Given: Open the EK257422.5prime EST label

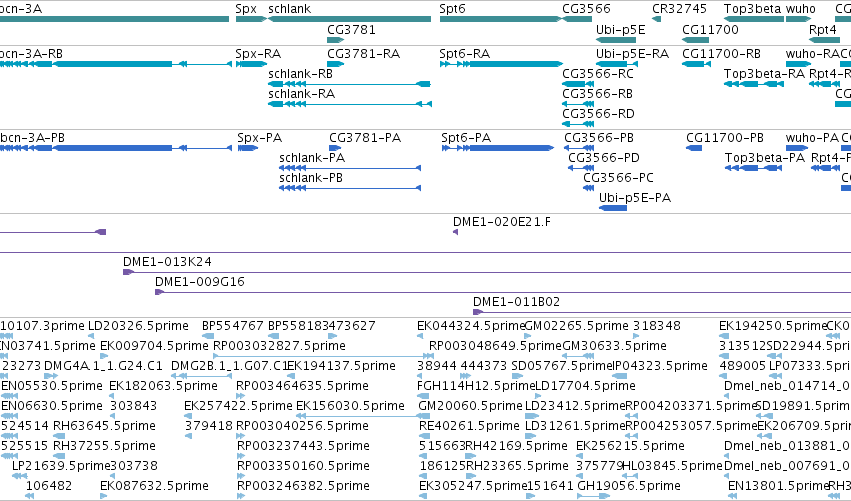Looking at the screenshot, I should [x=238, y=407].
